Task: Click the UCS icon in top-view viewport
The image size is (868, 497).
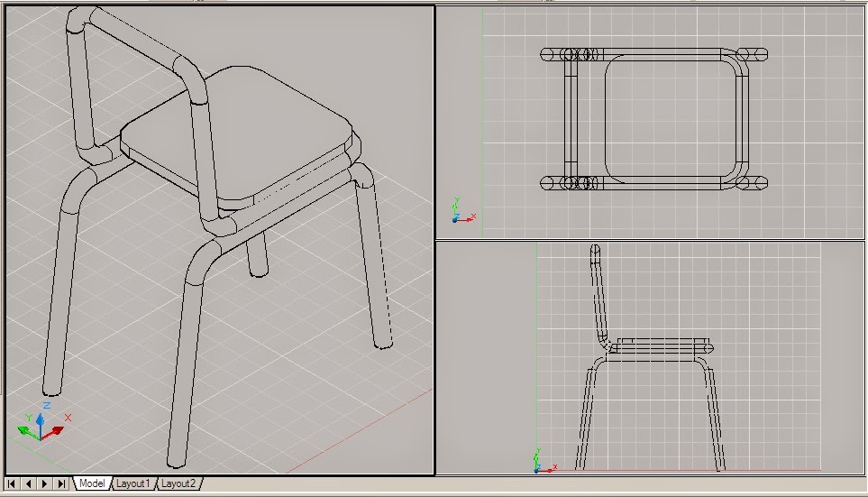Action: [462, 210]
